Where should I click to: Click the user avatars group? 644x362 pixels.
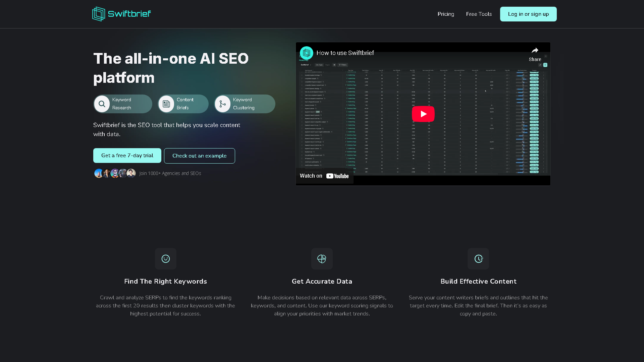(115, 173)
